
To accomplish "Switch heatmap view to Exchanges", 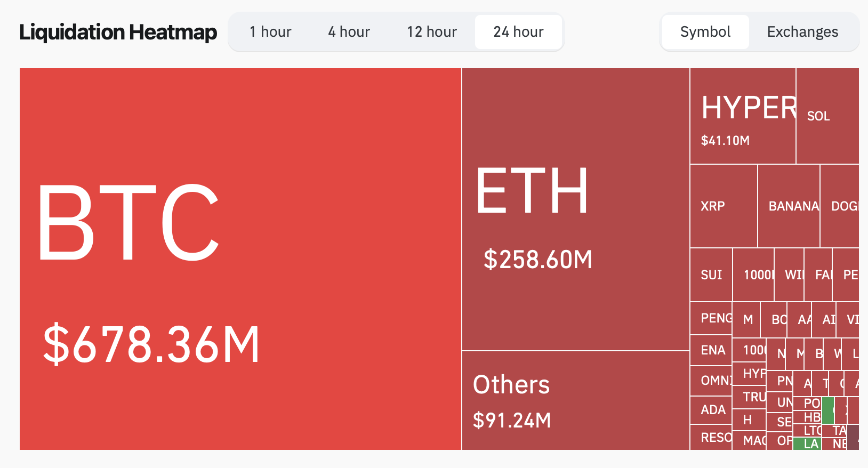I will coord(802,32).
